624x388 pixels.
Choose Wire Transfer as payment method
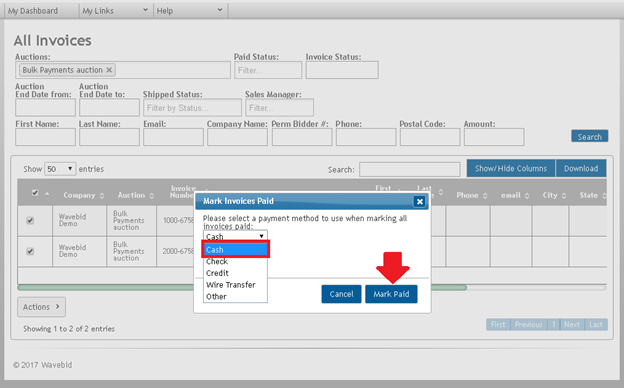coord(235,285)
